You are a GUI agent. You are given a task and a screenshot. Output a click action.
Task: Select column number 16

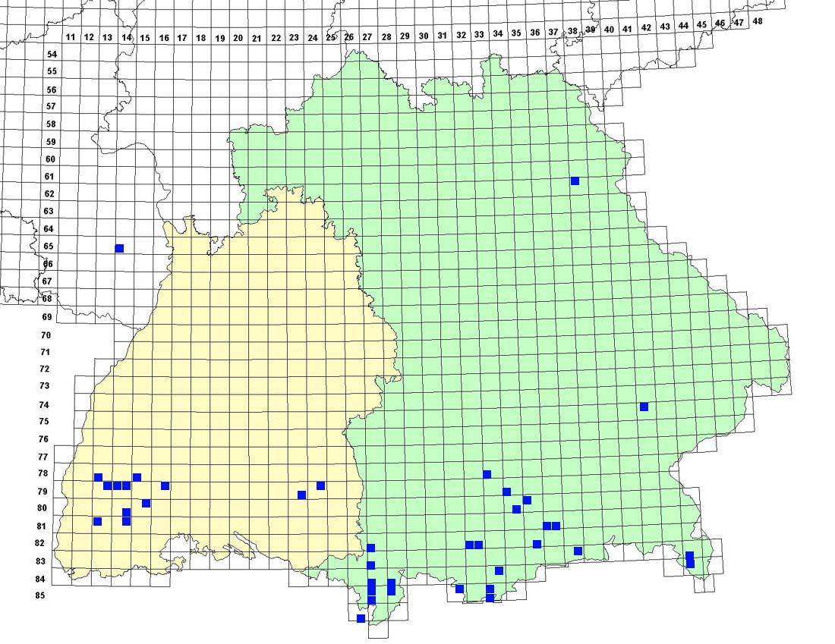(x=164, y=38)
